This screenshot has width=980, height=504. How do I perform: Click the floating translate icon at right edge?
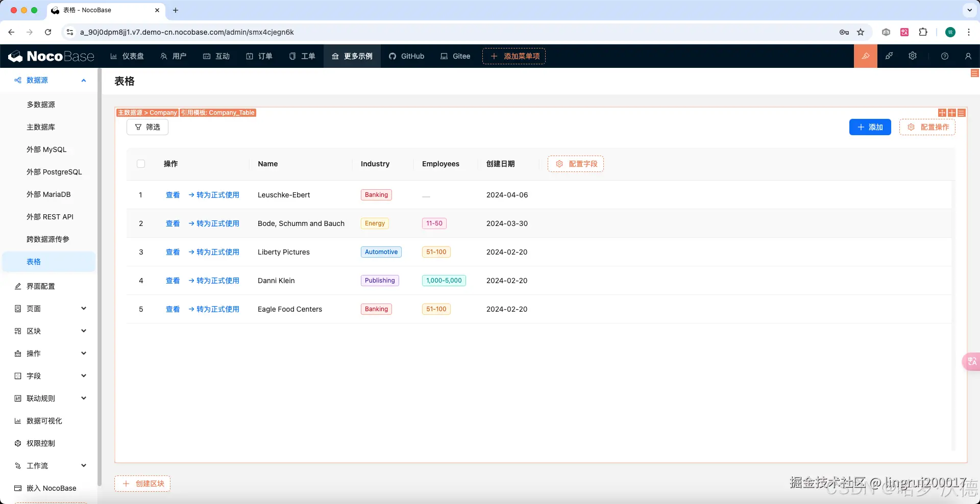(x=971, y=362)
